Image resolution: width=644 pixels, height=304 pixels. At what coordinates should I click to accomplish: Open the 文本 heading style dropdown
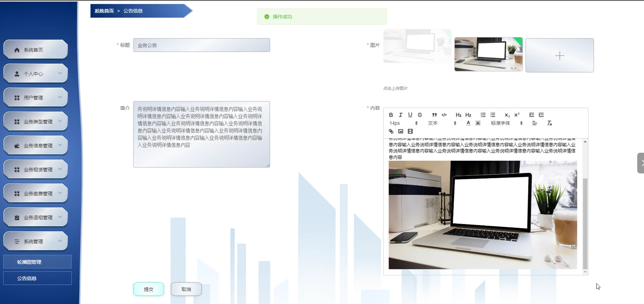click(x=442, y=123)
